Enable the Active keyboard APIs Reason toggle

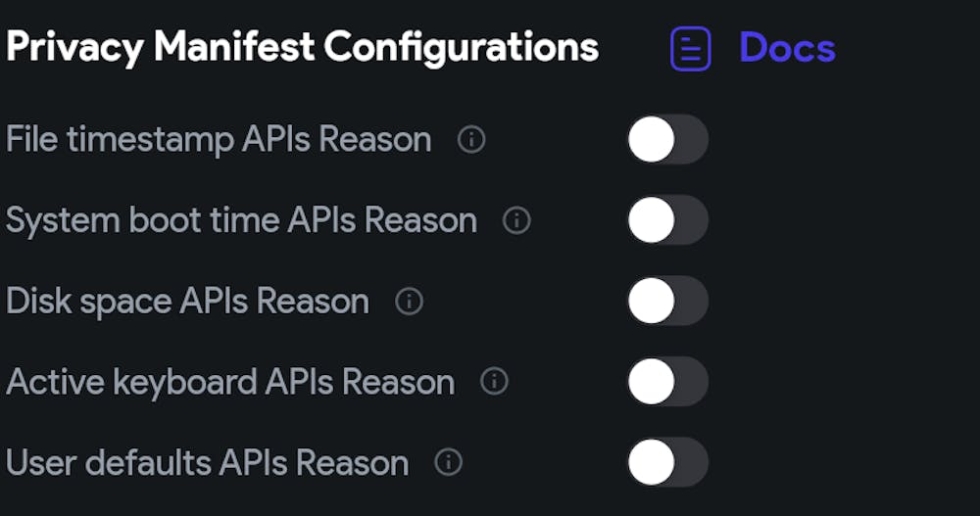[667, 381]
